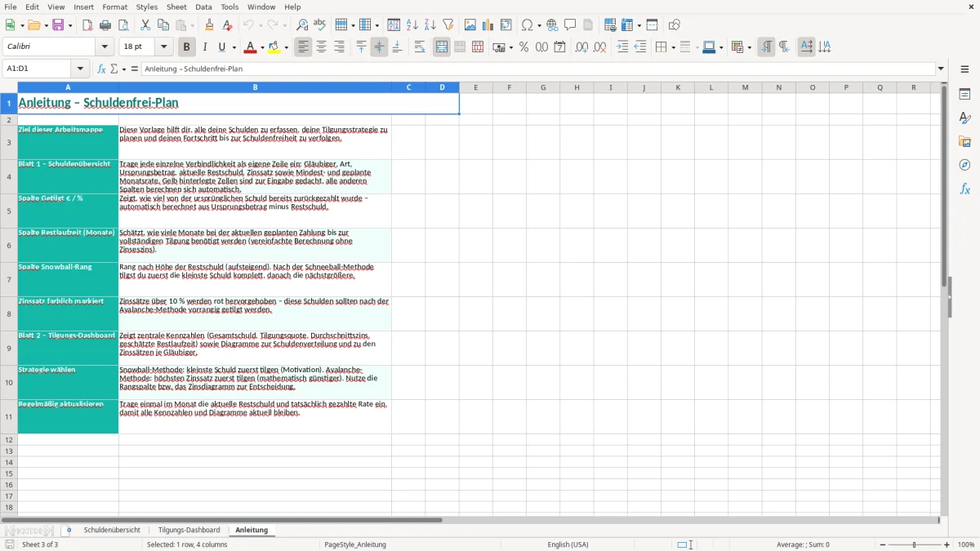The height and width of the screenshot is (551, 980).
Task: Open the Function Wizard fx
Action: point(102,69)
